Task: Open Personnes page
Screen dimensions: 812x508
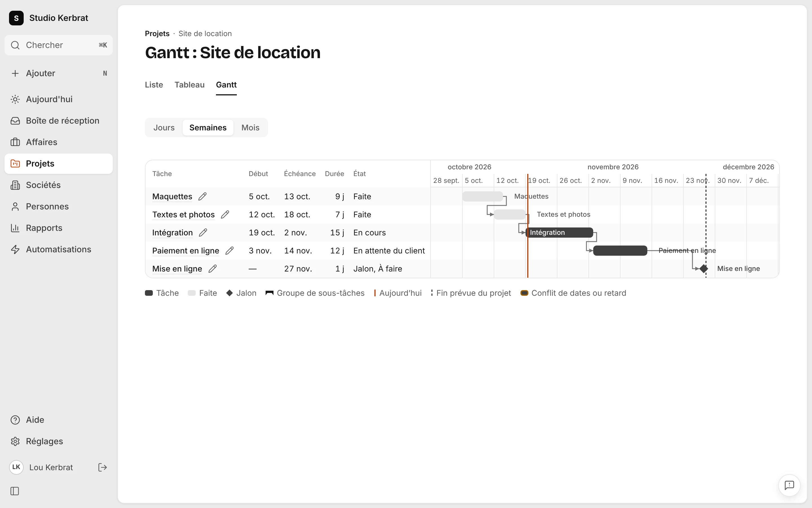Action: 58,206
